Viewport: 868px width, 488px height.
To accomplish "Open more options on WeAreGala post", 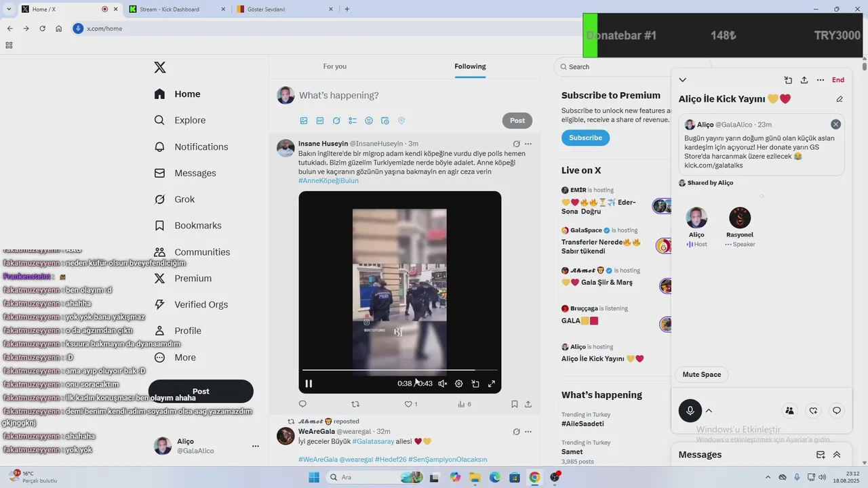I will pyautogui.click(x=528, y=432).
